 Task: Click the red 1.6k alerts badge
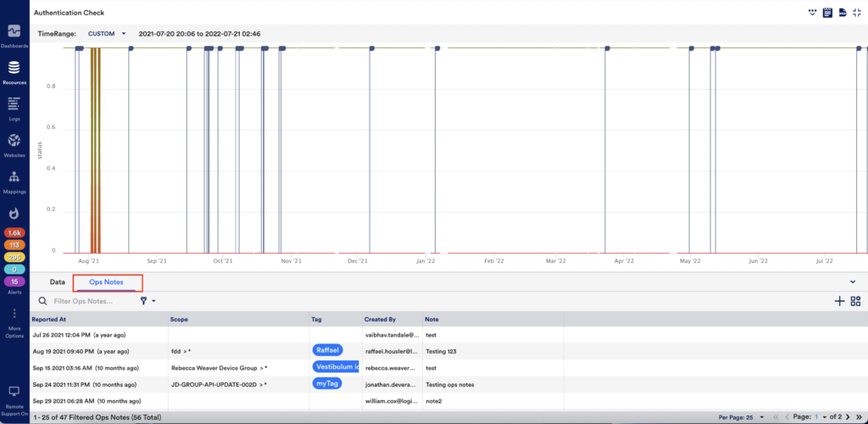click(14, 233)
